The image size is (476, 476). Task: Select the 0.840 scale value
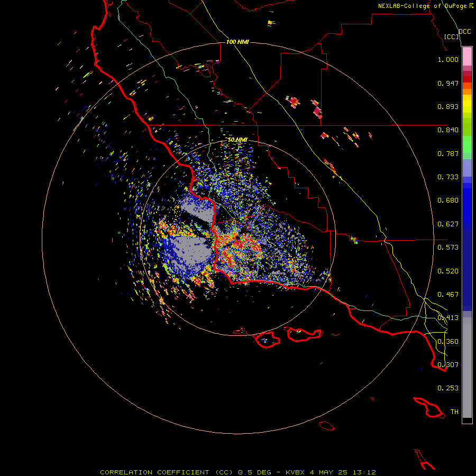click(x=448, y=130)
